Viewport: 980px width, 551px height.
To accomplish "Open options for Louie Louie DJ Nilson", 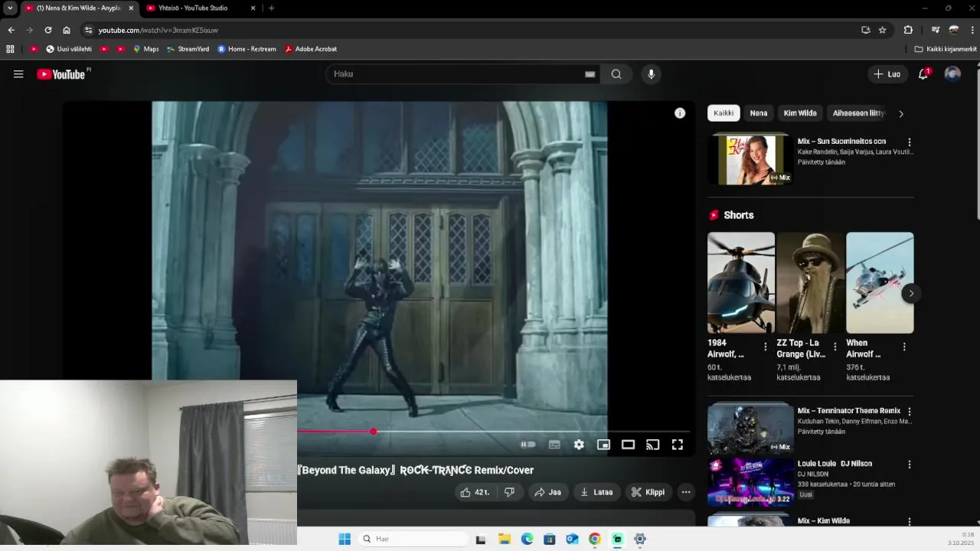I will pyautogui.click(x=910, y=465).
